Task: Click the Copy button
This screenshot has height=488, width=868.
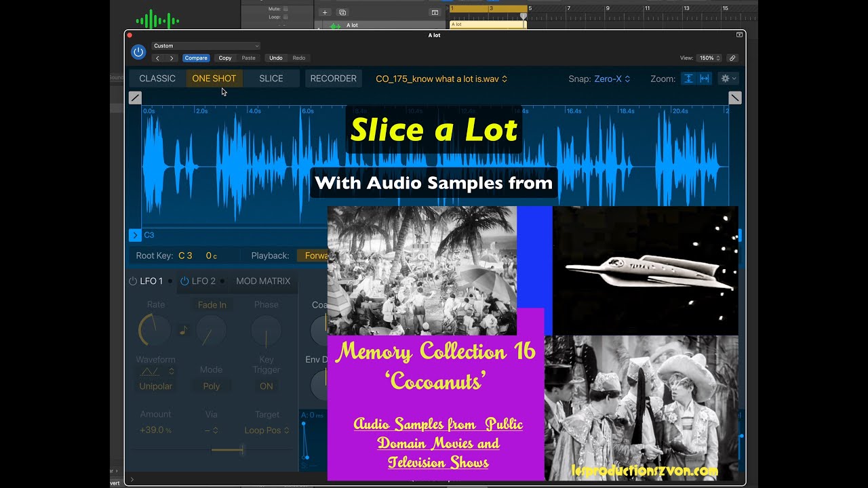Action: 225,58
